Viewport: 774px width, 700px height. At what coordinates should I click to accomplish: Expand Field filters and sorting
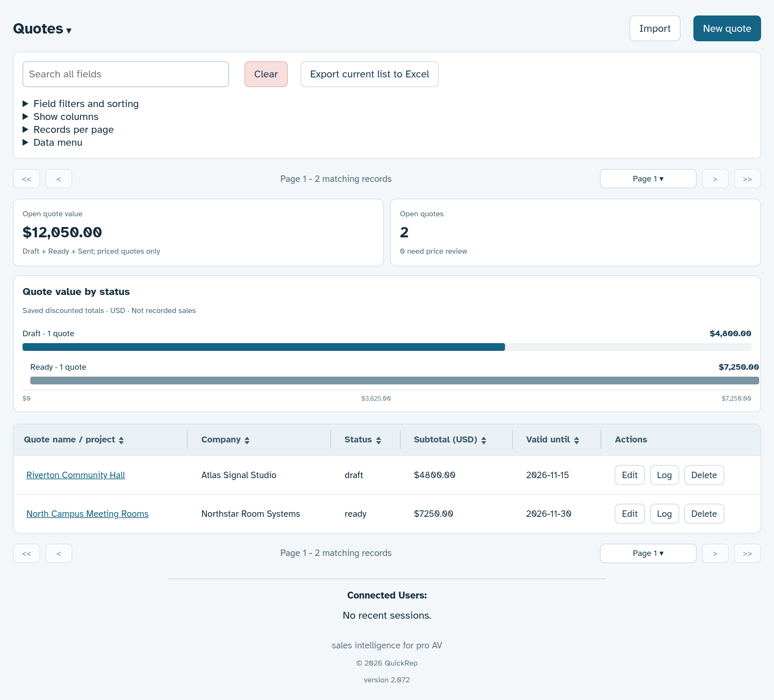coord(81,104)
